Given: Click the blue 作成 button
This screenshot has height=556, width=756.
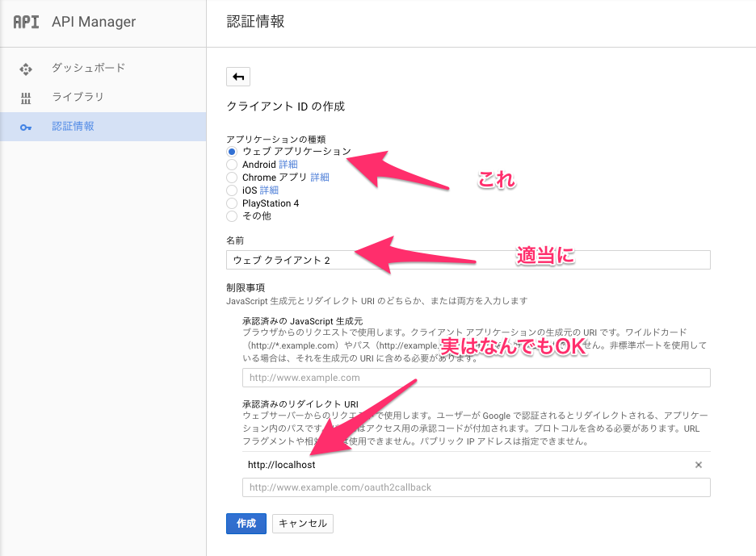Looking at the screenshot, I should [x=246, y=524].
